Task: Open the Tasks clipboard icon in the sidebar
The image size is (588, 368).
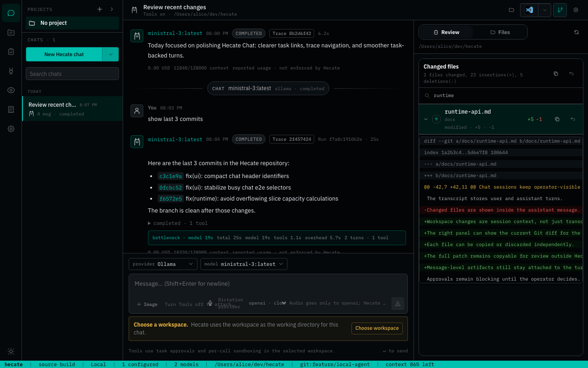Action: 11,52
